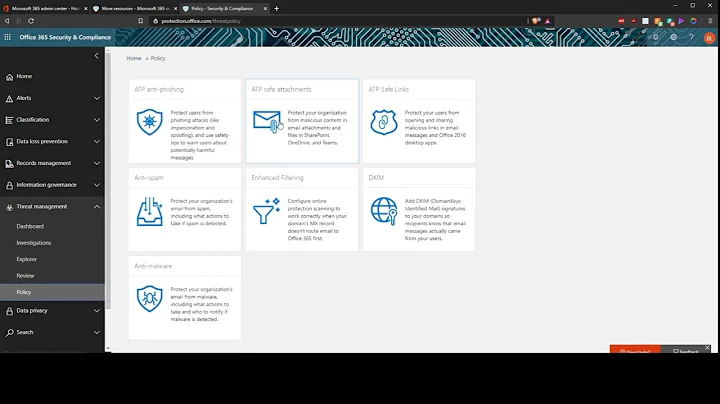The height and width of the screenshot is (404, 720).
Task: Open the settings gear in header
Action: pos(674,37)
